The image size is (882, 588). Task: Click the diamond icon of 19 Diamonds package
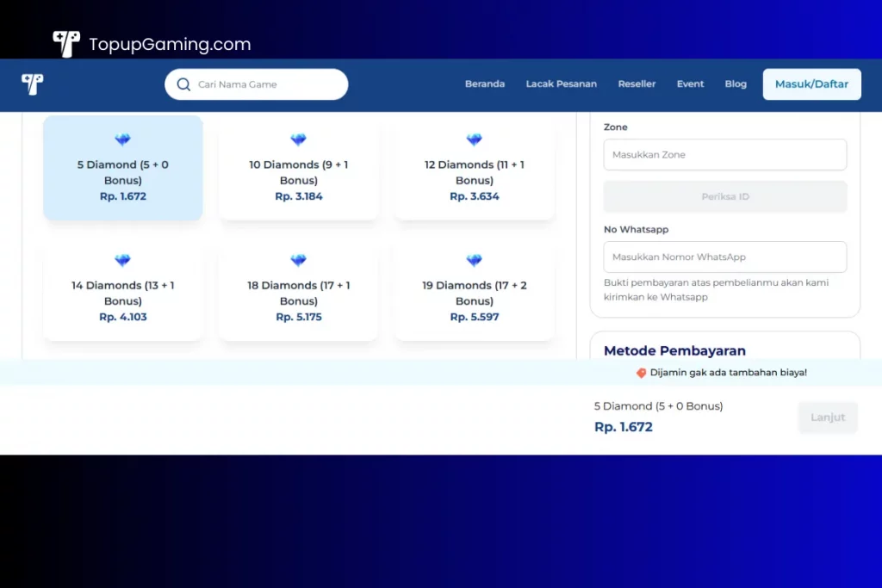click(x=474, y=261)
